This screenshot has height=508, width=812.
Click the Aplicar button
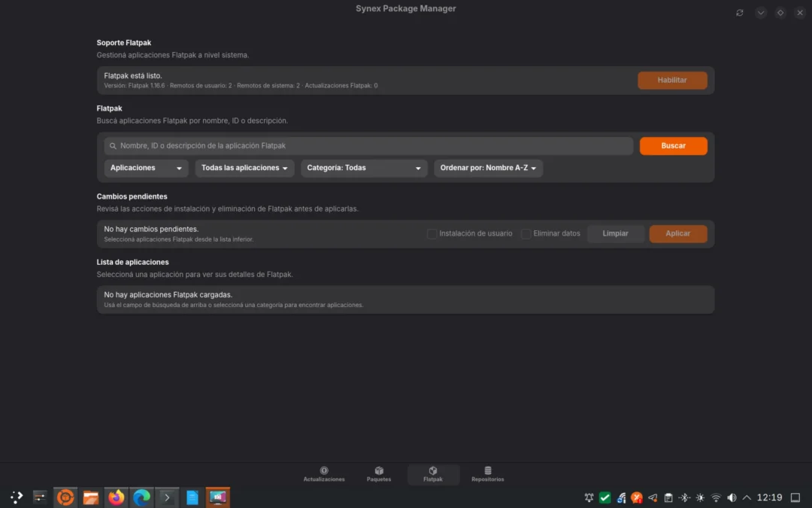[678, 234]
